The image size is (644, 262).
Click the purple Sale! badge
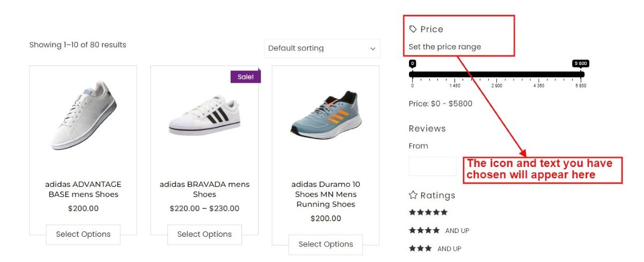point(246,76)
